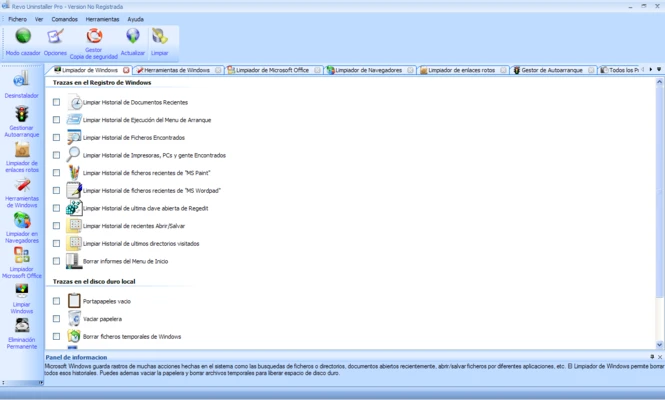Switch to Limpiador de Microsoft Office tab
Viewport: 665px width, 400px height.
pyautogui.click(x=273, y=70)
